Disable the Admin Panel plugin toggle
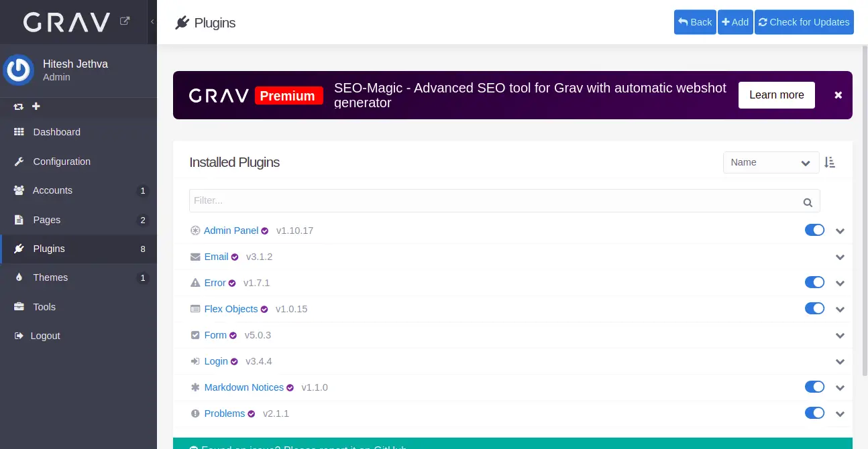Viewport: 868px width, 449px height. coord(814,230)
